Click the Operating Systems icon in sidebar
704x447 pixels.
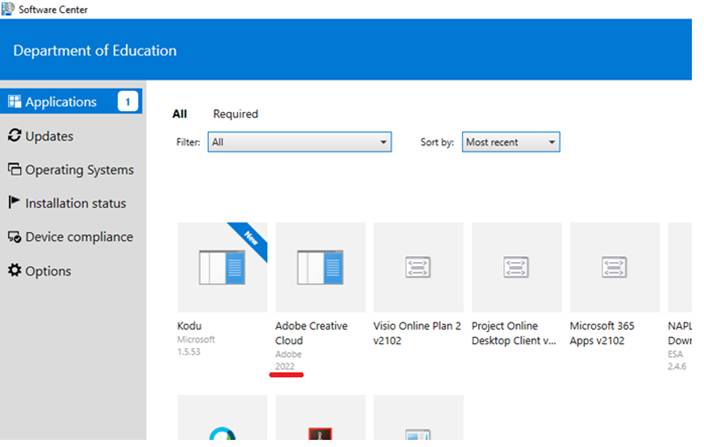click(14, 170)
